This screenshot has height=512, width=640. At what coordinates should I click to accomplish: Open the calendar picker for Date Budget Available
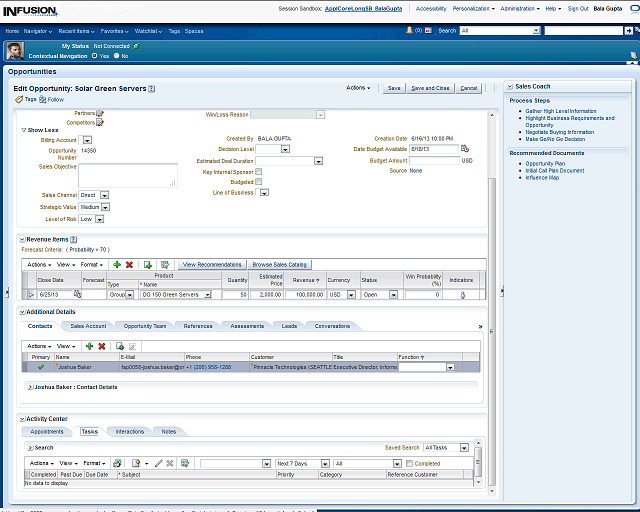click(465, 149)
